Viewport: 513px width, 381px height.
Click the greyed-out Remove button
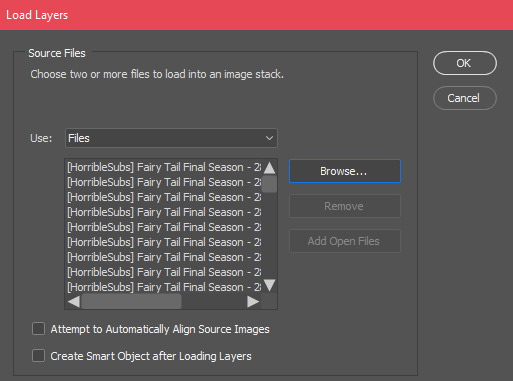[345, 206]
